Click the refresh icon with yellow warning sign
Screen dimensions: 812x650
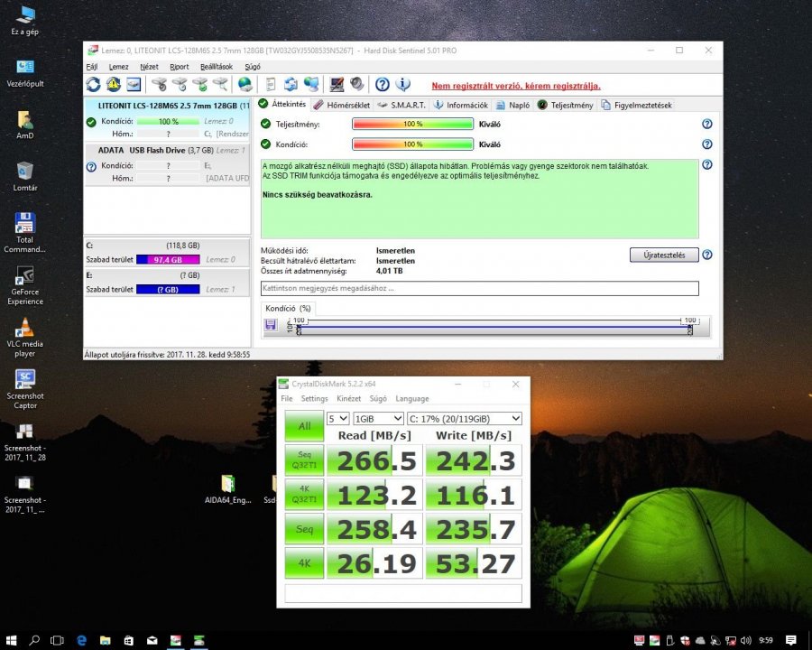click(x=114, y=85)
